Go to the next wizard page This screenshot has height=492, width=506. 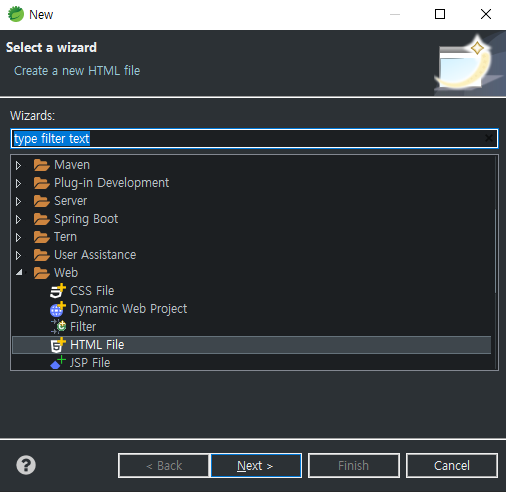click(x=256, y=465)
